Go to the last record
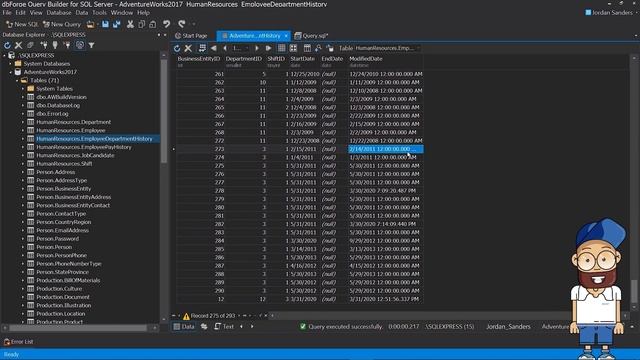Screen dimensions: 640x360 pyautogui.click(x=268, y=48)
